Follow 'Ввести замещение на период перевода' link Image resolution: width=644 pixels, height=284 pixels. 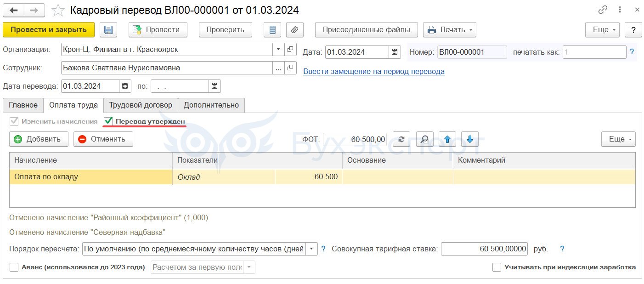(x=374, y=72)
